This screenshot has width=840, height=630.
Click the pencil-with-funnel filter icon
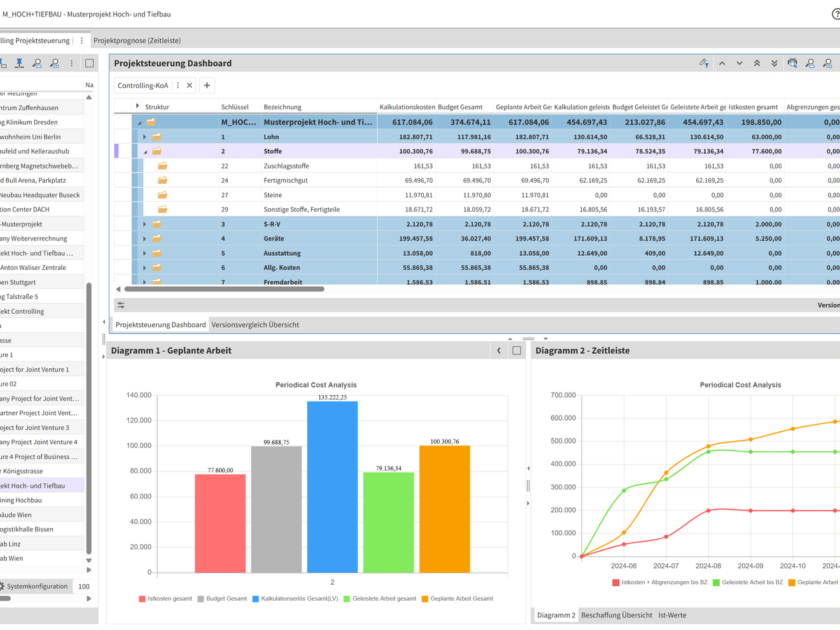[x=704, y=63]
